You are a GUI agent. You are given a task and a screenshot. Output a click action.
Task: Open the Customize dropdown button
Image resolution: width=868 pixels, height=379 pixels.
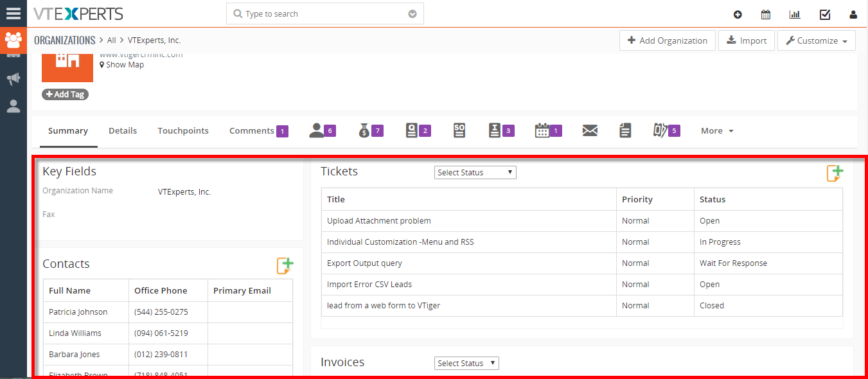point(817,40)
